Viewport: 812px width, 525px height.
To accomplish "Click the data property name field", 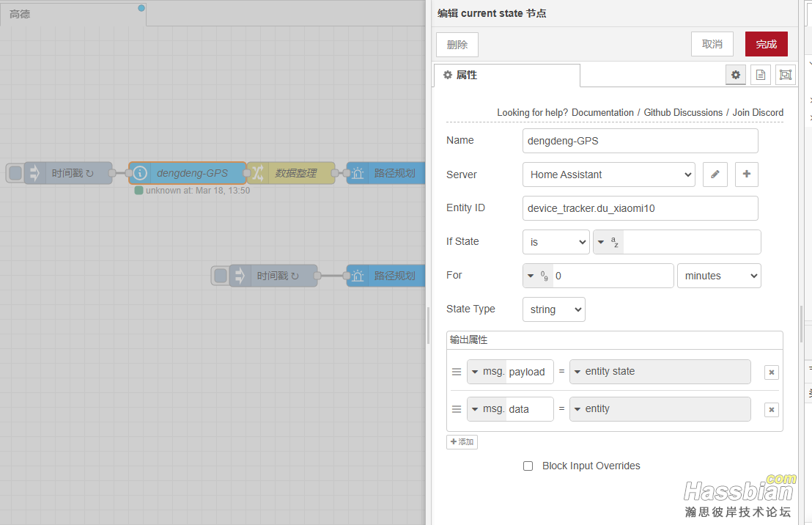I will [x=530, y=409].
